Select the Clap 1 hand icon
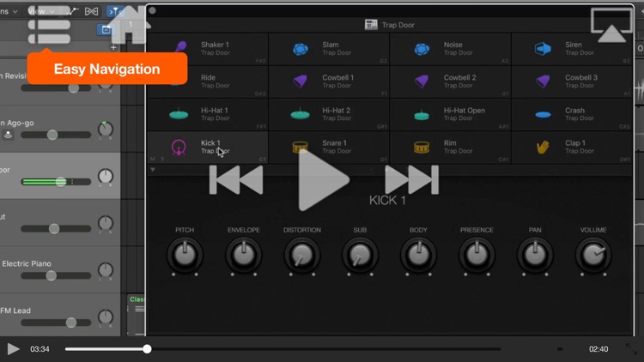644x362 pixels. 543,147
